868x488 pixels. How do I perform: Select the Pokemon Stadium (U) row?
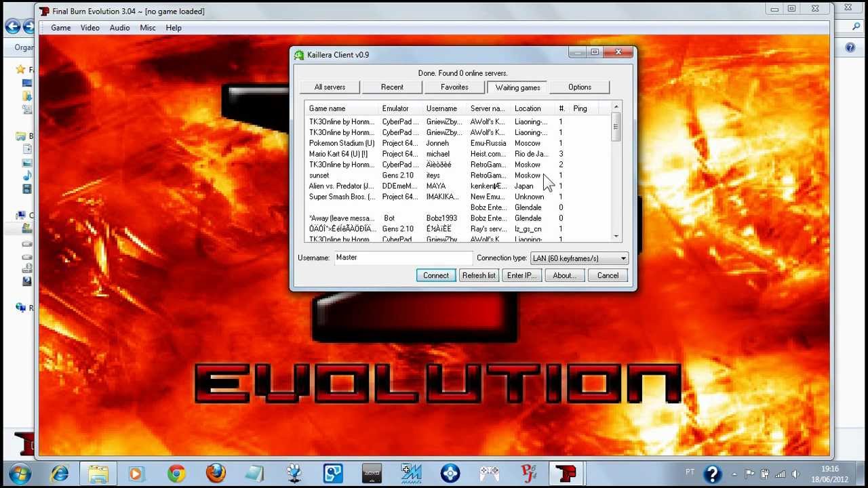458,143
